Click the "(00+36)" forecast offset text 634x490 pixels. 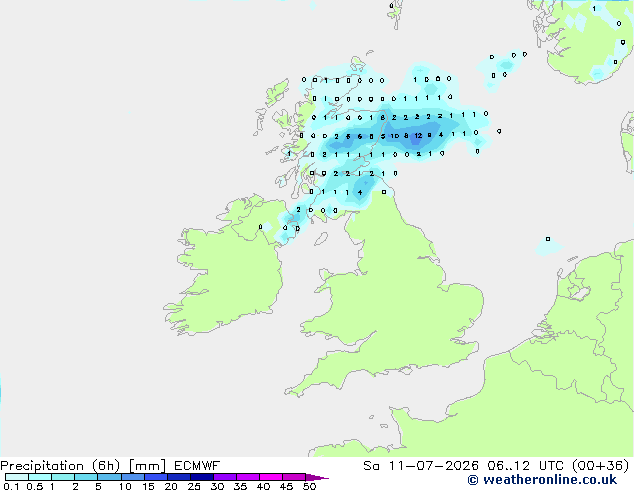point(601,466)
